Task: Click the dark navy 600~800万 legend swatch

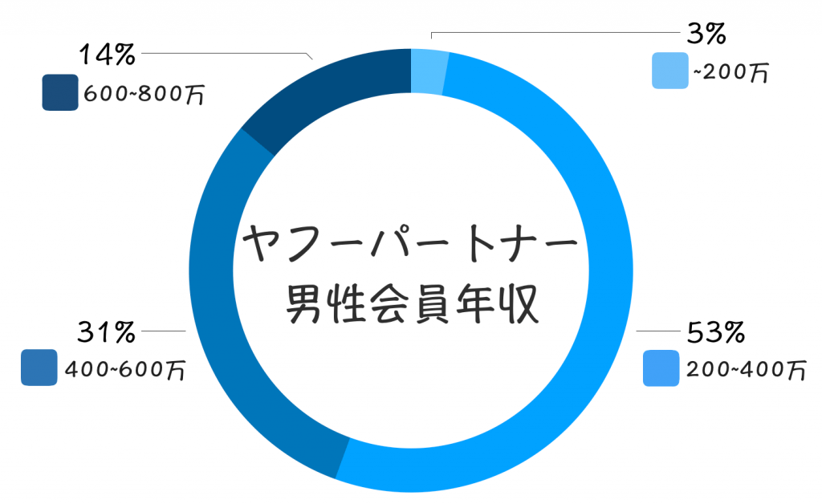Action: (59, 92)
